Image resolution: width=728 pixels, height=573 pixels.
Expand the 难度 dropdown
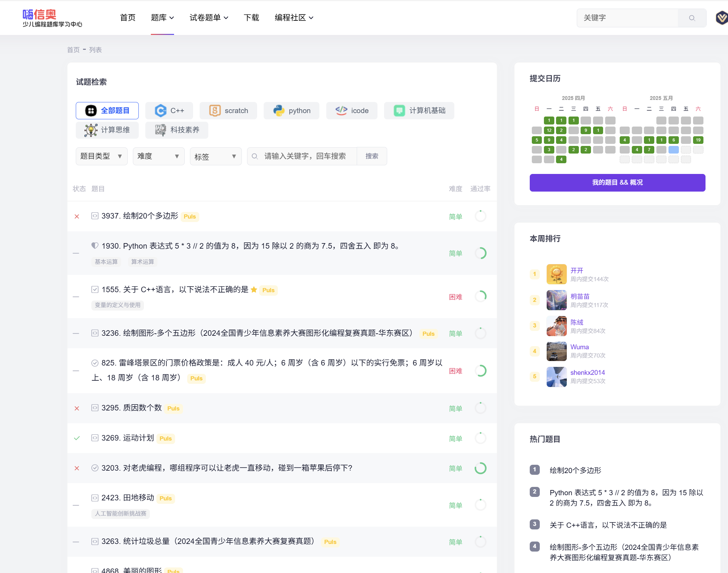click(x=158, y=156)
